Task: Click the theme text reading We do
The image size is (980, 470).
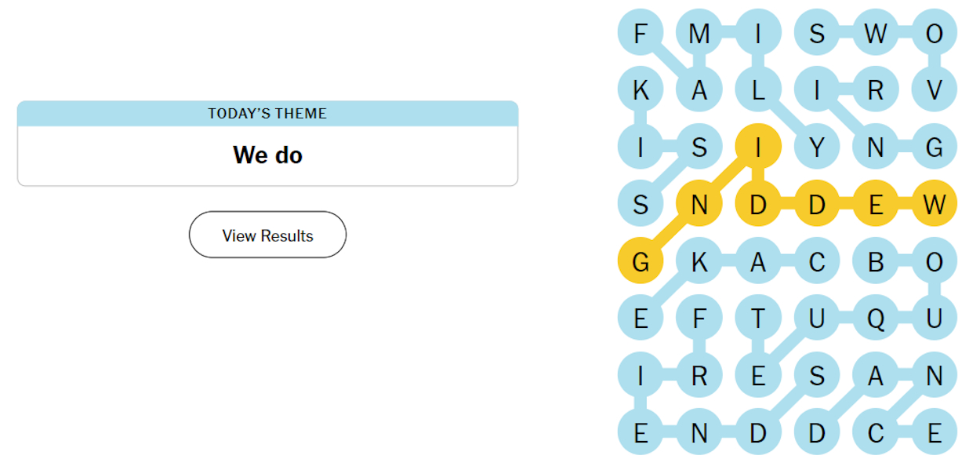Action: (x=267, y=155)
